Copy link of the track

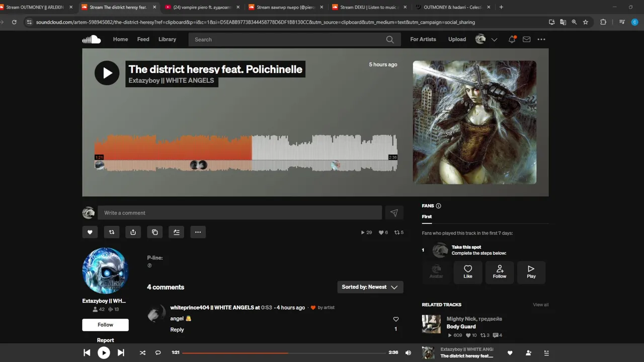[154, 232]
